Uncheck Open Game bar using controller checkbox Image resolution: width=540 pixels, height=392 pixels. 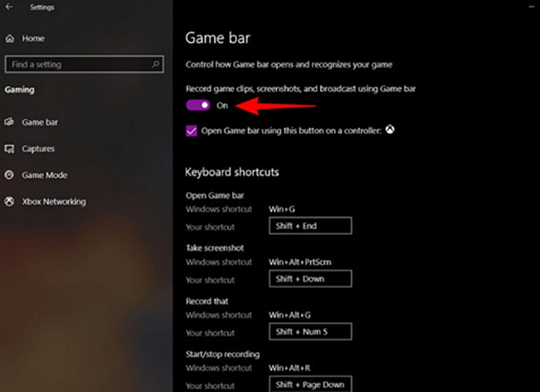[x=191, y=131]
